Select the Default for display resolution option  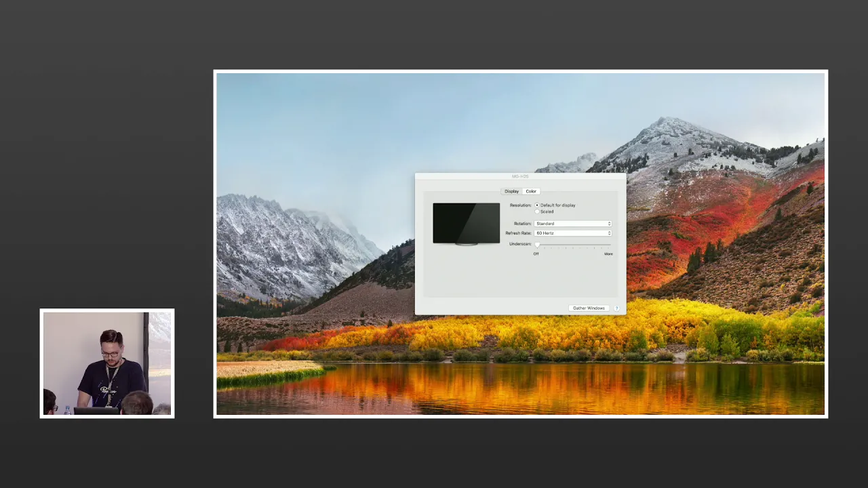(x=537, y=205)
